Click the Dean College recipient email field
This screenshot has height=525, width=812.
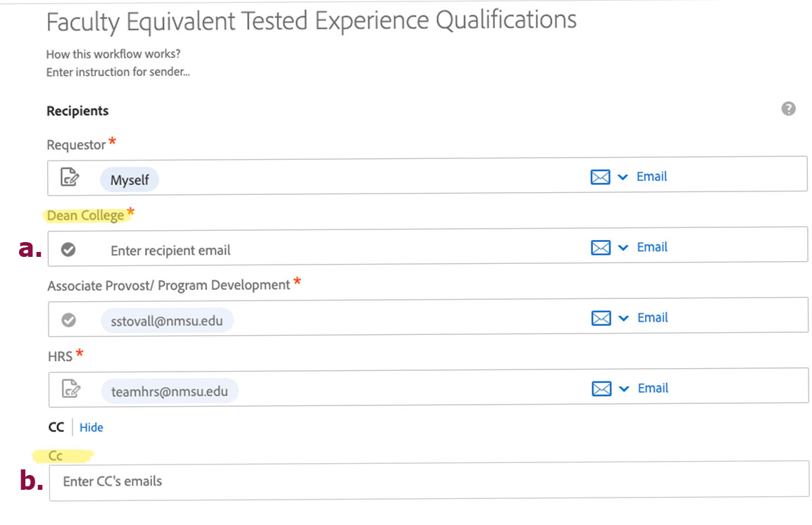pyautogui.click(x=427, y=247)
